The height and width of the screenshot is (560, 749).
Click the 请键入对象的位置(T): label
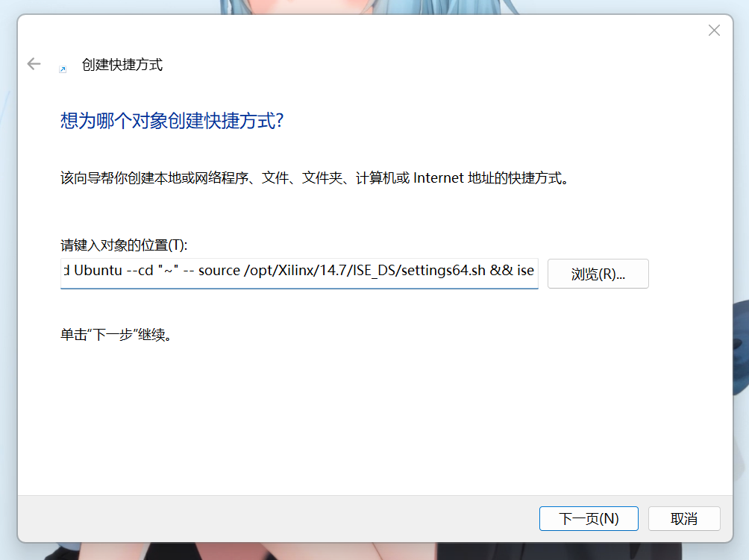click(x=124, y=245)
